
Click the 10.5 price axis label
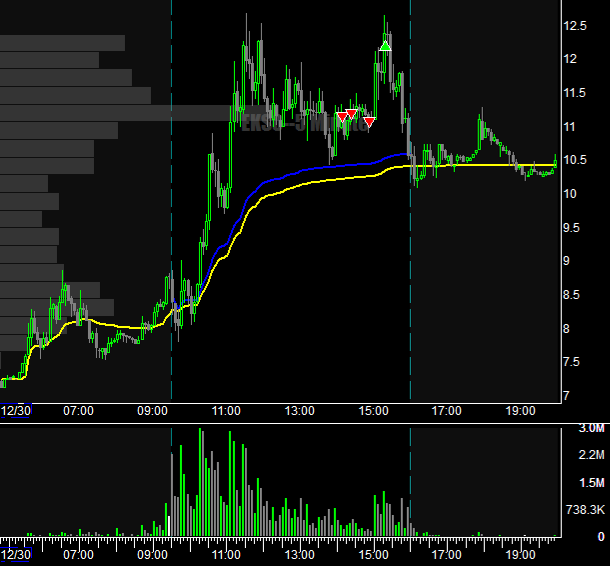[x=575, y=160]
